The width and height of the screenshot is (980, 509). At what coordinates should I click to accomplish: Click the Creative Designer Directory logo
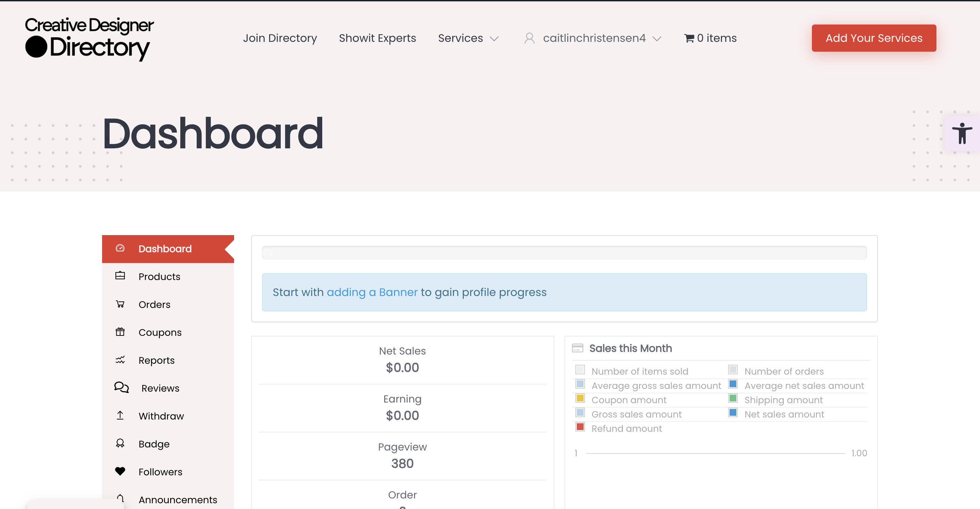[89, 38]
